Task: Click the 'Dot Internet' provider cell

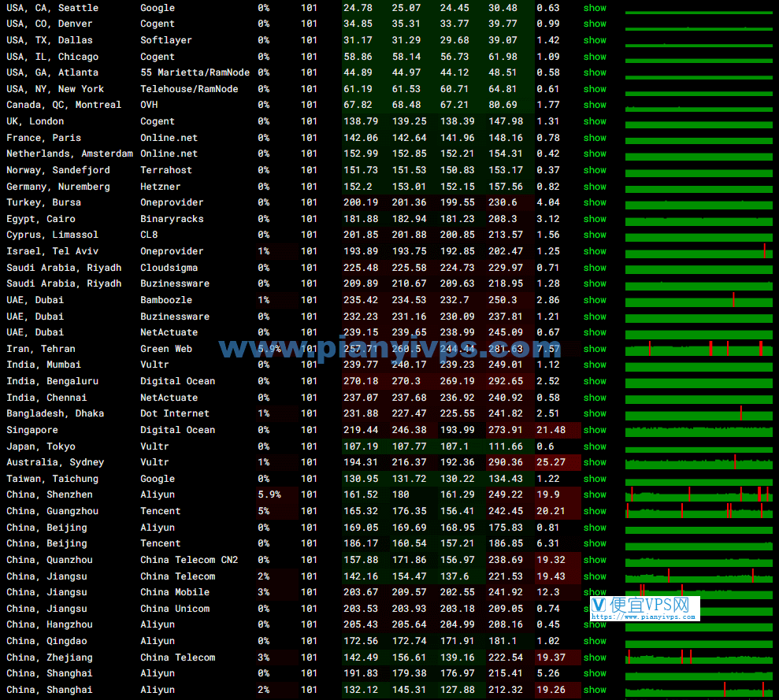Action: (174, 413)
